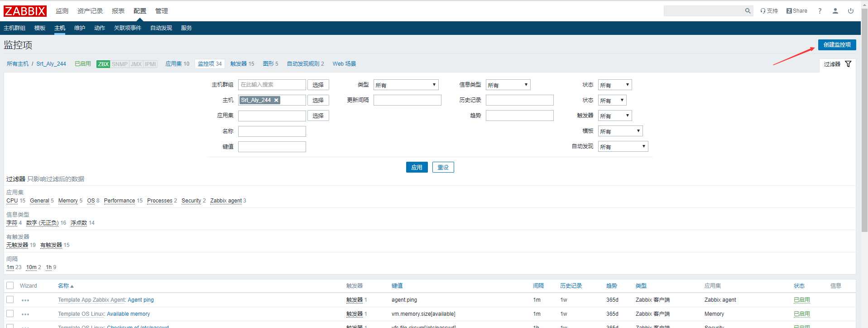
Task: Check the Agent ping row checkbox
Action: pos(10,299)
